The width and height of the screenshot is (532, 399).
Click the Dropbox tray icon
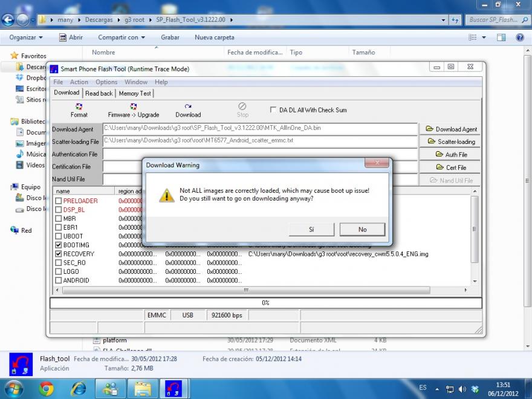point(475,389)
